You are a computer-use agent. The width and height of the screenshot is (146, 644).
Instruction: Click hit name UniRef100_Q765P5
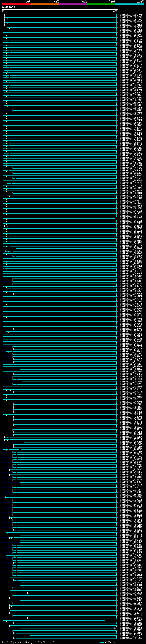point(131,597)
